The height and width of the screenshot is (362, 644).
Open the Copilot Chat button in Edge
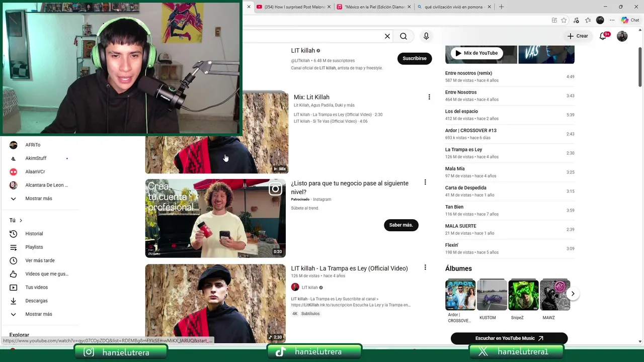point(630,20)
